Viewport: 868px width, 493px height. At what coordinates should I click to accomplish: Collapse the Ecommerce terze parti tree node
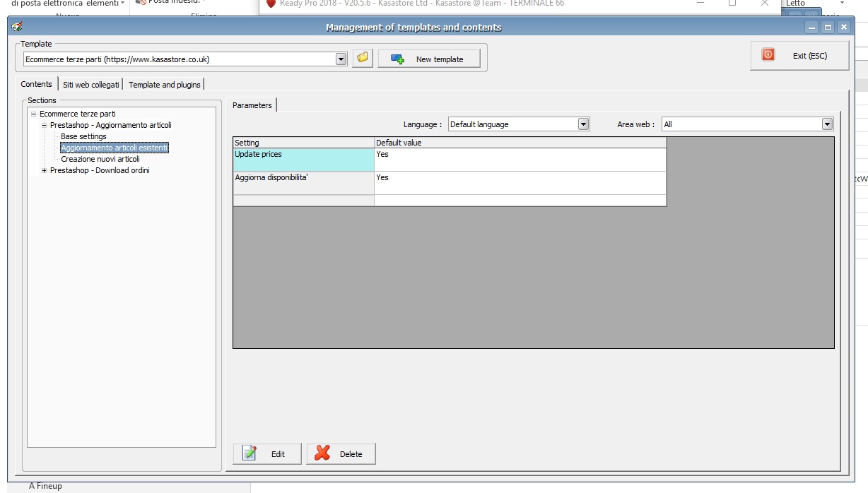tap(33, 114)
